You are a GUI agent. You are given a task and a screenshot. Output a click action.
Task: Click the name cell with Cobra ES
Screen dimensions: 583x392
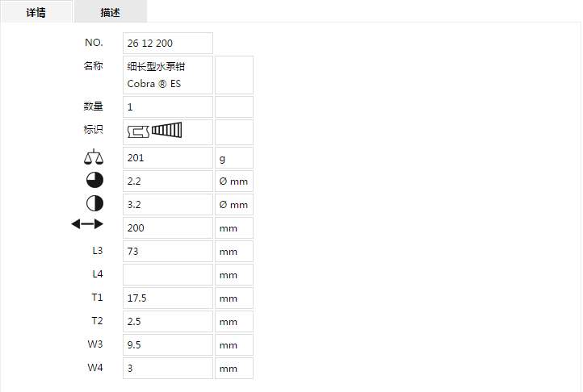click(168, 75)
